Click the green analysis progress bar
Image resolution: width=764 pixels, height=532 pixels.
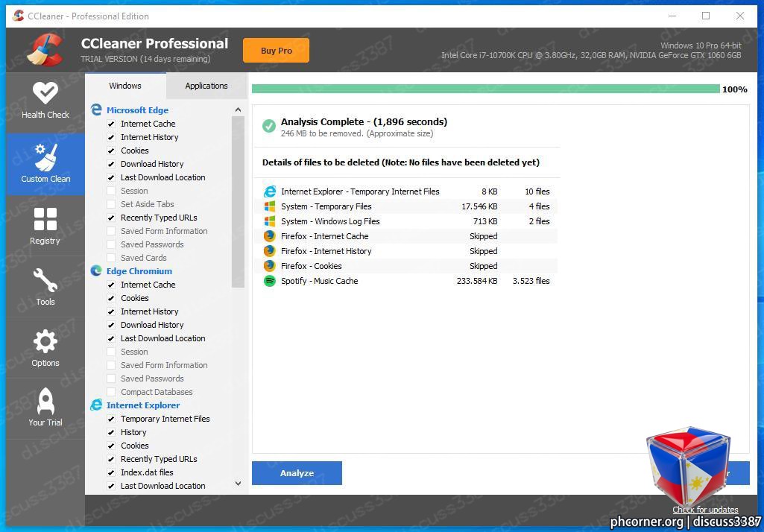[485, 89]
